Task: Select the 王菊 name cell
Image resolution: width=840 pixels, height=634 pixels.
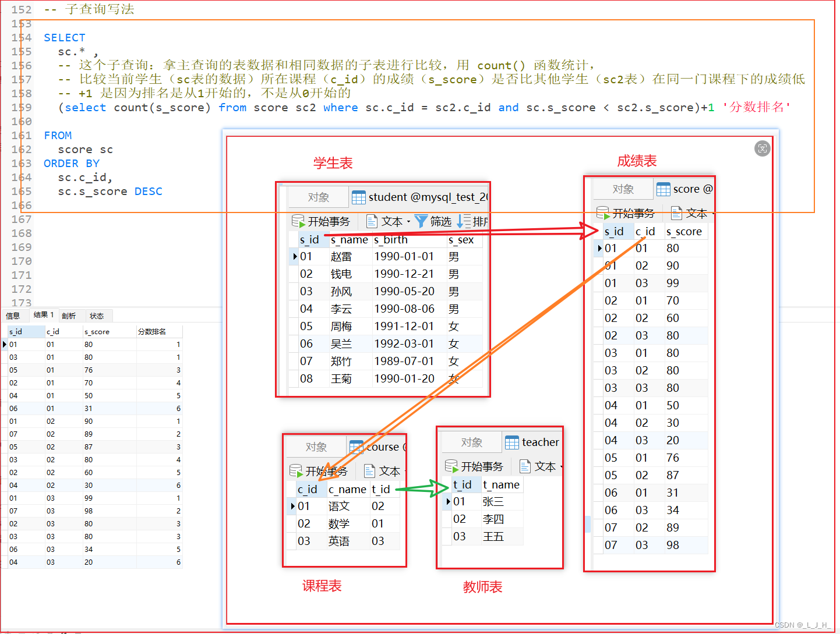Action: (351, 379)
